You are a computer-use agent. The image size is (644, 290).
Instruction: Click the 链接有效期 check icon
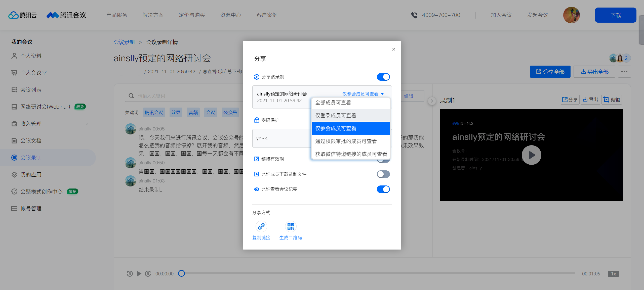point(257,159)
